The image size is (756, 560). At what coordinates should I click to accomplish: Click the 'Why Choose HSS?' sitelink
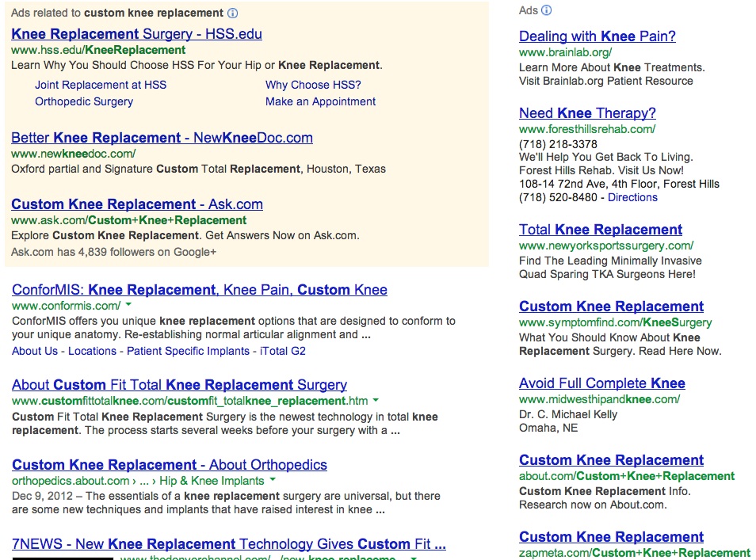pos(313,85)
